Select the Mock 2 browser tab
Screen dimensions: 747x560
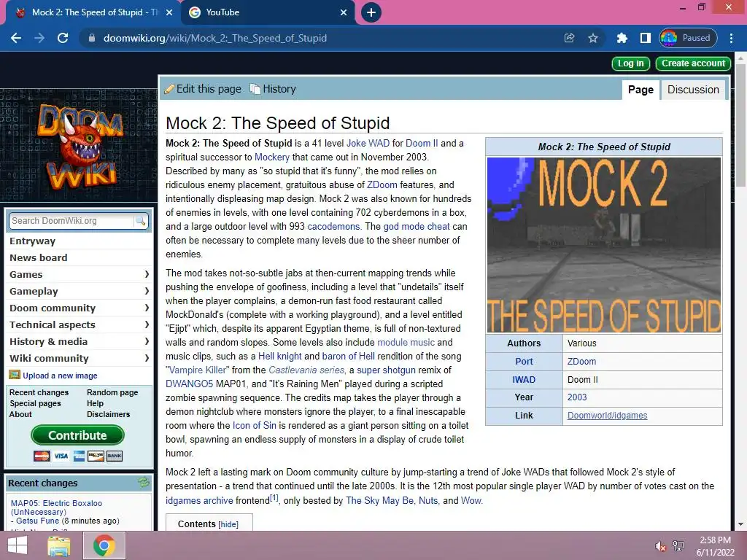pyautogui.click(x=92, y=12)
